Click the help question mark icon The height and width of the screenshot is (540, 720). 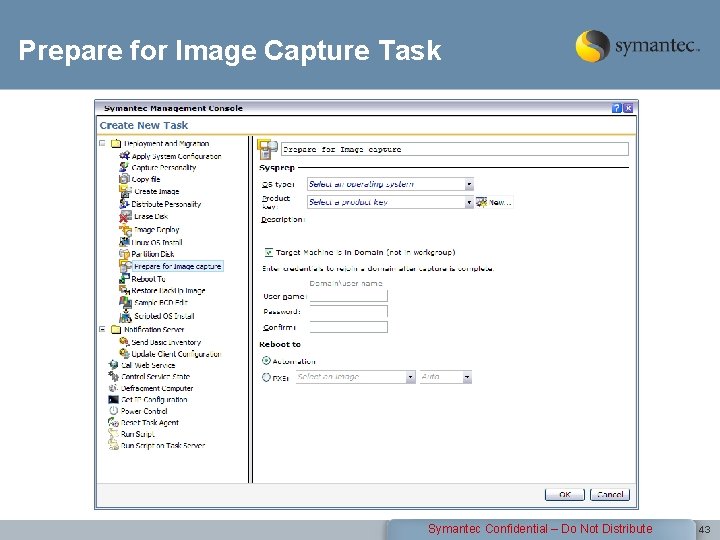pos(617,108)
